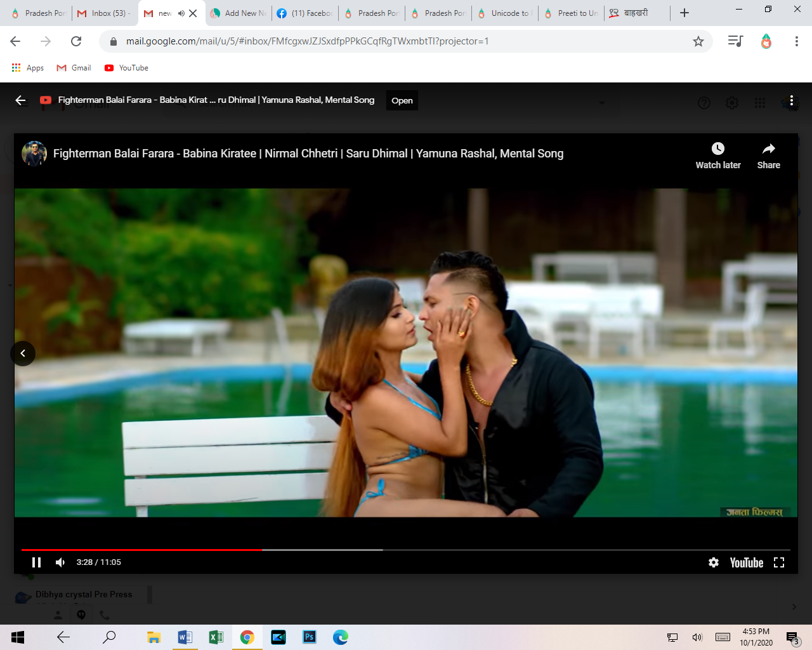The image size is (812, 650).
Task: Open the media control icon in toolbar
Action: [x=735, y=41]
